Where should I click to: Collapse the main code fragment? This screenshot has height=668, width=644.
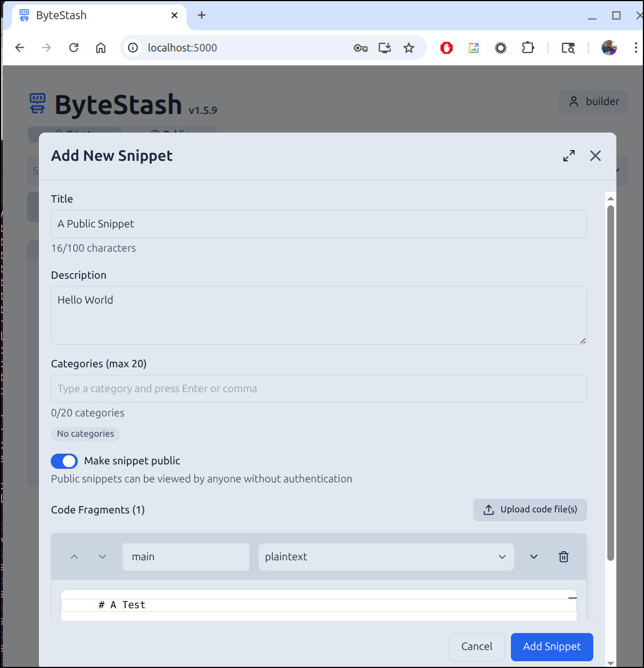click(x=533, y=557)
